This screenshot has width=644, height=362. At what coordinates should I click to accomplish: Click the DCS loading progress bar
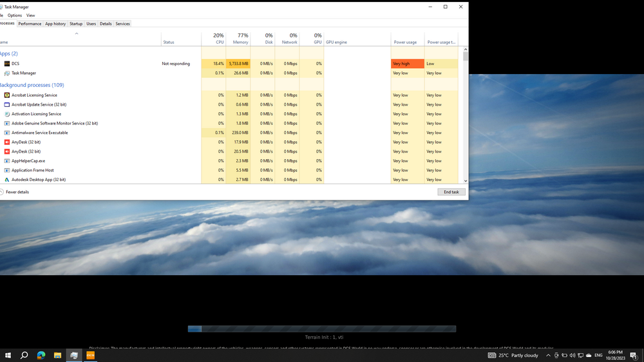[x=322, y=329]
